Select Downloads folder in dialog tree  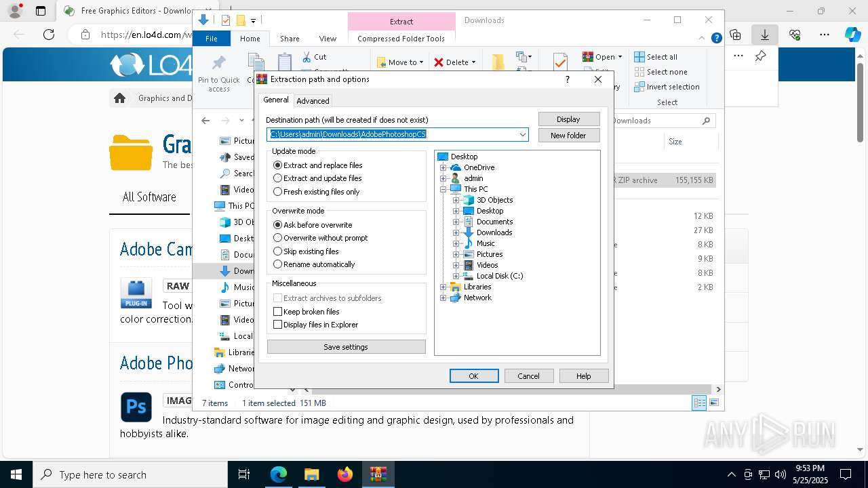494,232
